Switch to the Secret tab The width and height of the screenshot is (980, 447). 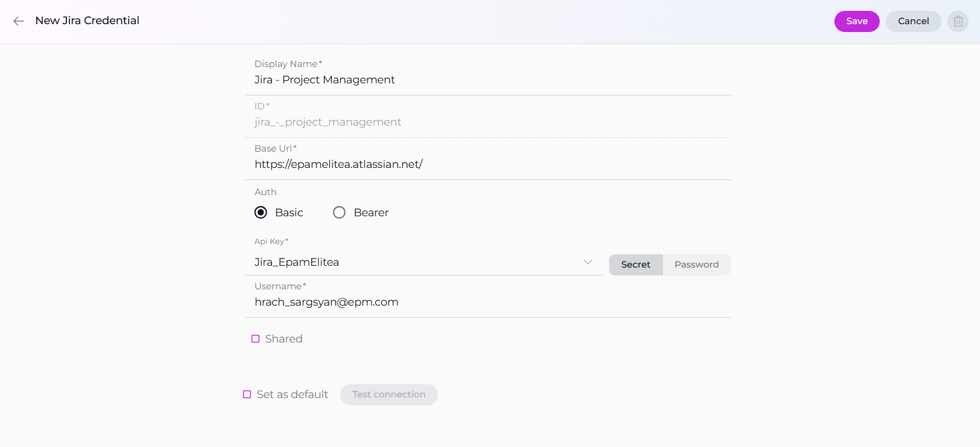636,265
